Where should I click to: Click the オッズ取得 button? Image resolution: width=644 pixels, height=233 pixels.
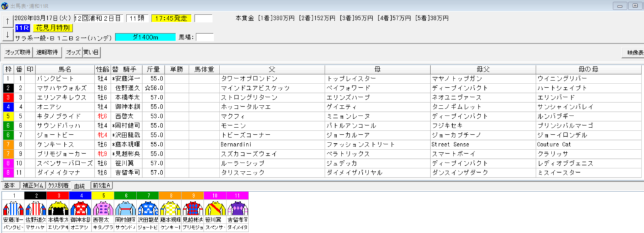[x=18, y=53]
